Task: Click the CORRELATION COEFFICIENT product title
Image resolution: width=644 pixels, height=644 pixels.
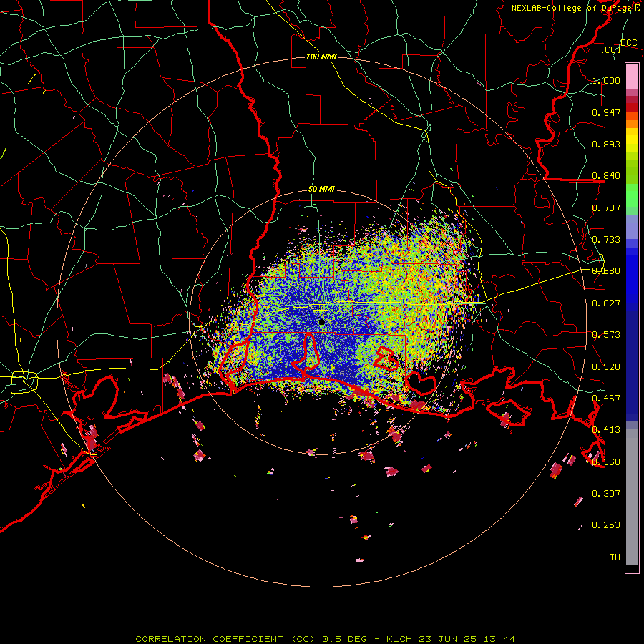Action: (209, 639)
